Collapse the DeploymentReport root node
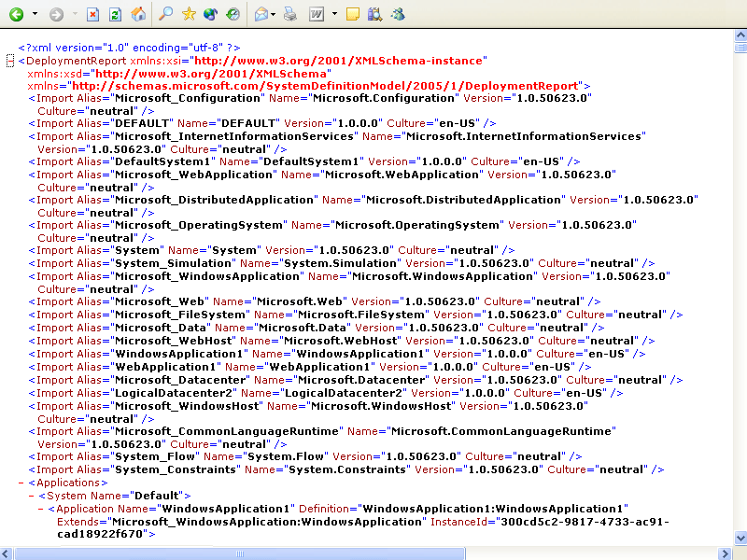Screen dimensions: 747x560 click(10, 61)
